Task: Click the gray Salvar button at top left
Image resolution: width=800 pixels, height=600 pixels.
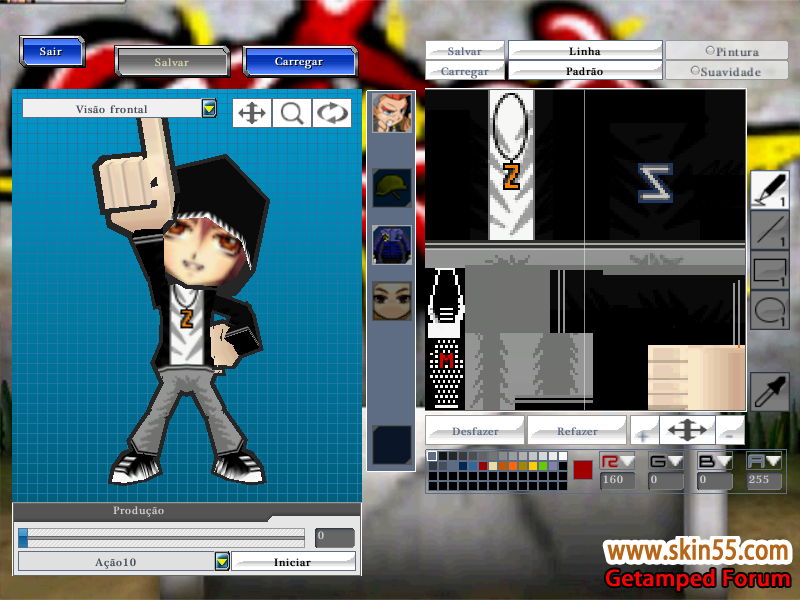Action: [172, 62]
